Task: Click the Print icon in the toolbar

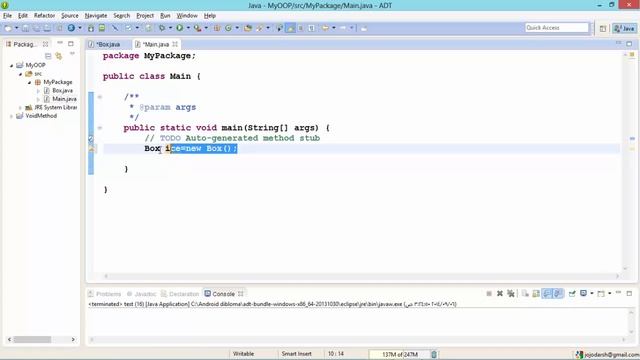Action: click(x=47, y=28)
